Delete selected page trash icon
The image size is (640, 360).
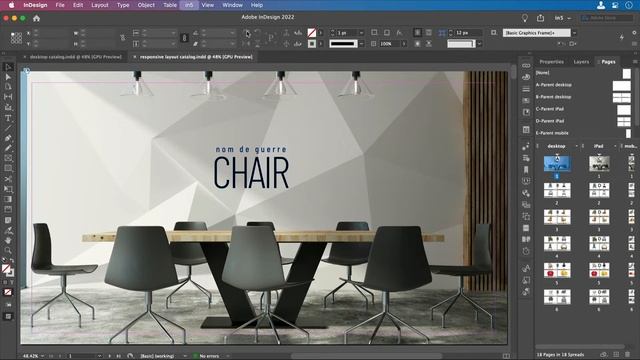tap(628, 354)
